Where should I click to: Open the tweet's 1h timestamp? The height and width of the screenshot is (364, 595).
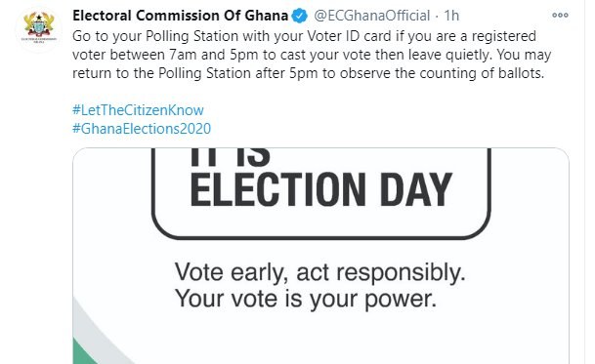pos(451,16)
